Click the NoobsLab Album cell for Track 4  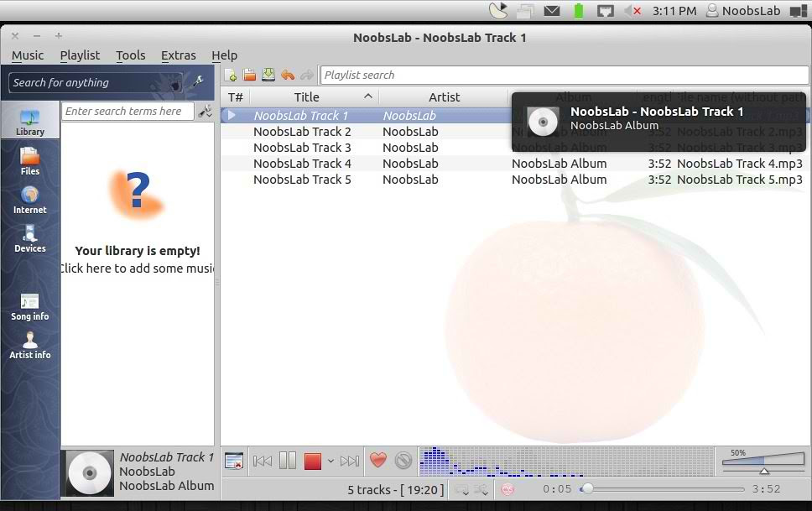tap(560, 164)
